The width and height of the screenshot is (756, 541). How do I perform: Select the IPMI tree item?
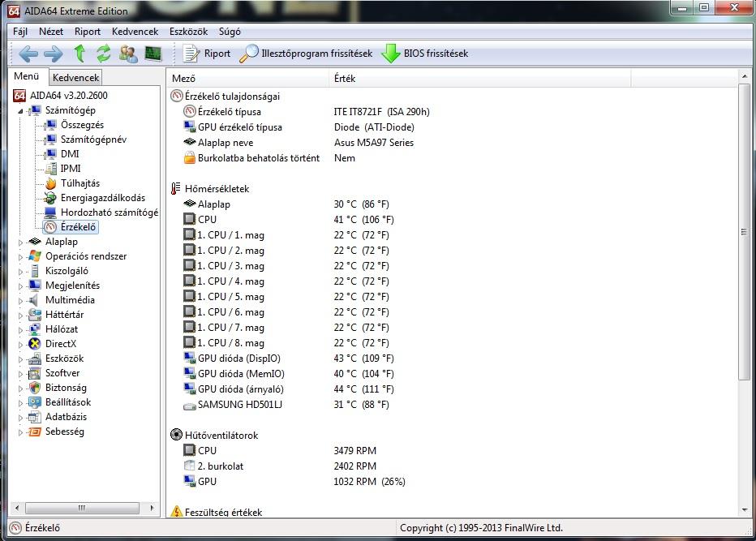pos(71,168)
